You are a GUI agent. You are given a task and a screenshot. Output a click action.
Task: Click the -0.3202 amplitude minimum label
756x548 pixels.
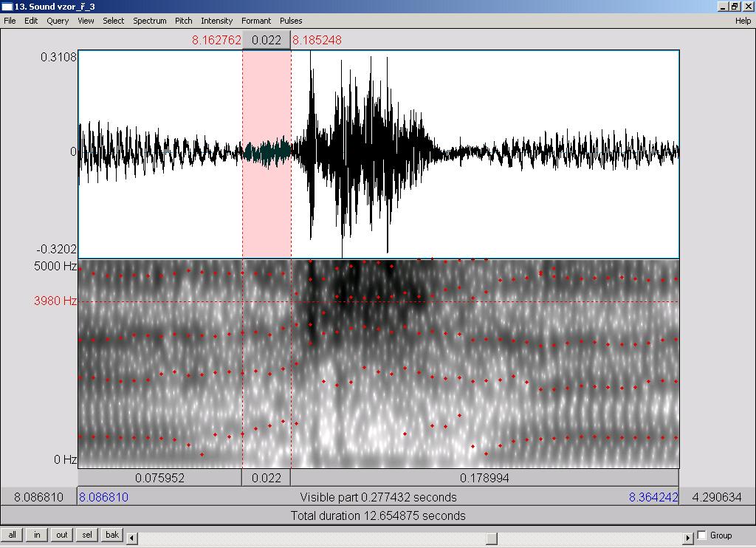pyautogui.click(x=56, y=249)
